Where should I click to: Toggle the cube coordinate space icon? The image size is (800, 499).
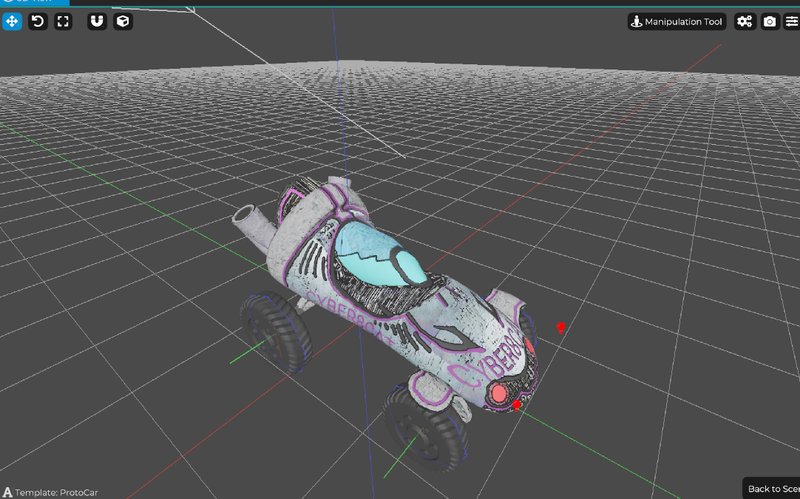pyautogui.click(x=123, y=21)
